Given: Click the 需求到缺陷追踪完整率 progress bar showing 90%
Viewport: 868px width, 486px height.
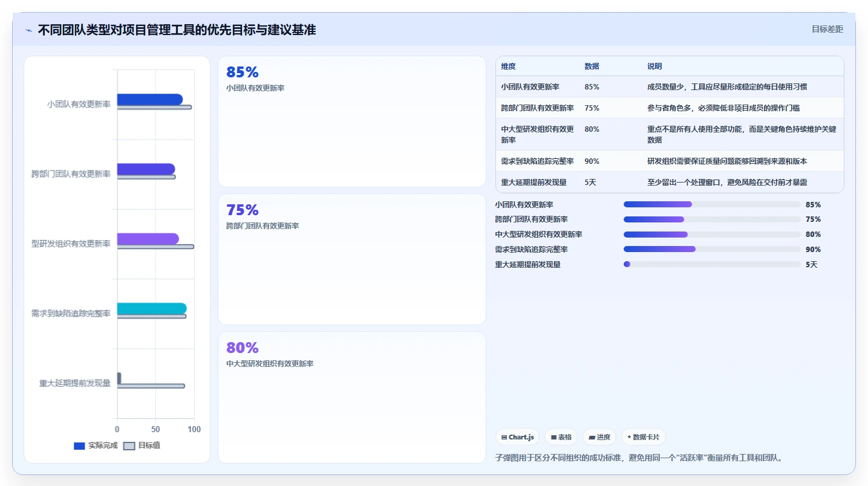Looking at the screenshot, I should pyautogui.click(x=712, y=249).
